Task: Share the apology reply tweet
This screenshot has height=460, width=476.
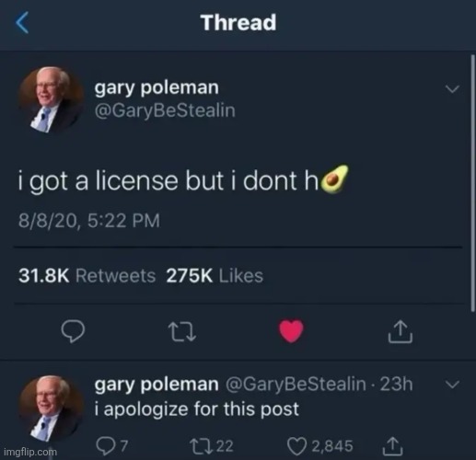Action: 392,446
